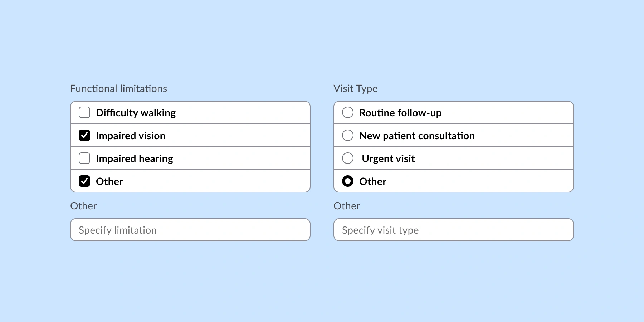Choose the New patient consultation radio button
The width and height of the screenshot is (644, 322).
coord(348,135)
